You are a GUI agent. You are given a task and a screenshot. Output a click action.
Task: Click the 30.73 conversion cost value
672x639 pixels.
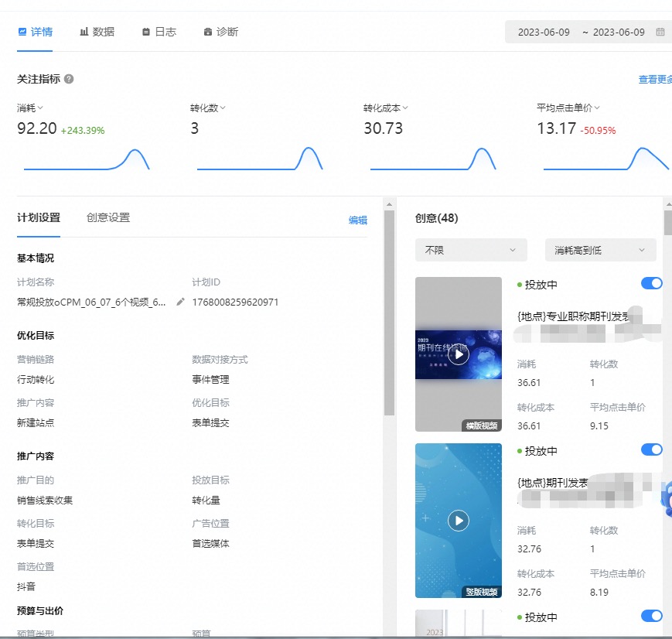coord(383,128)
